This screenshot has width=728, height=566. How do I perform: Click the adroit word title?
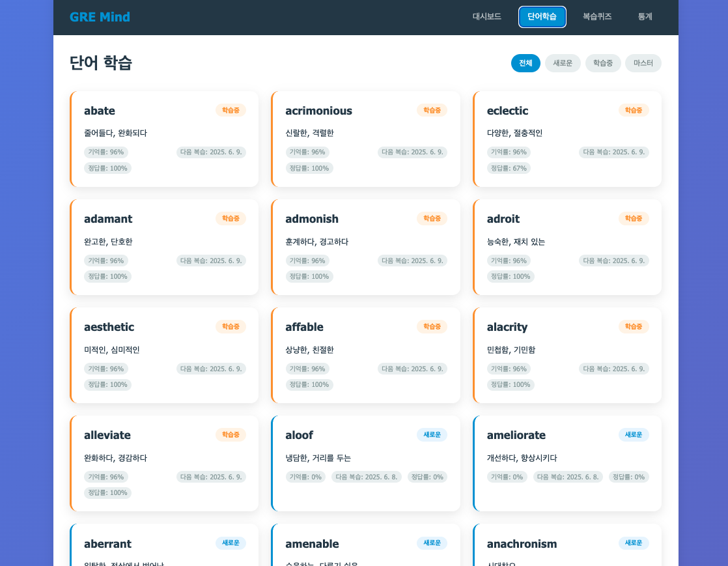(x=503, y=219)
